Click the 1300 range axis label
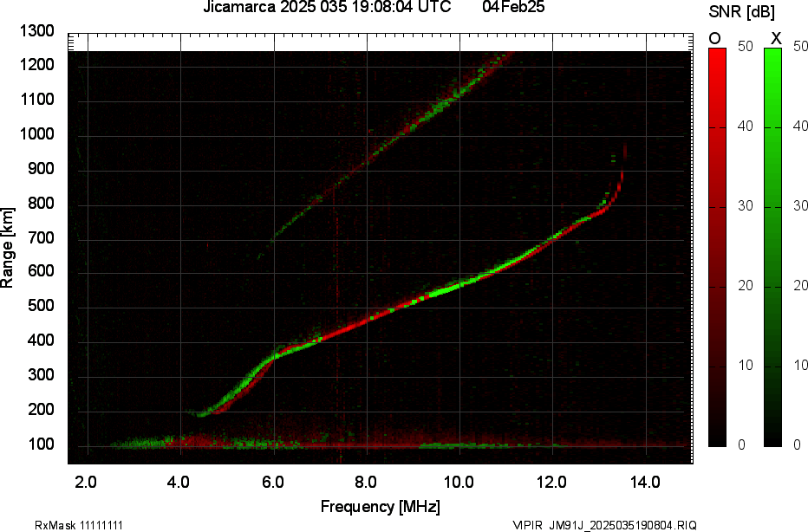 pos(36,31)
